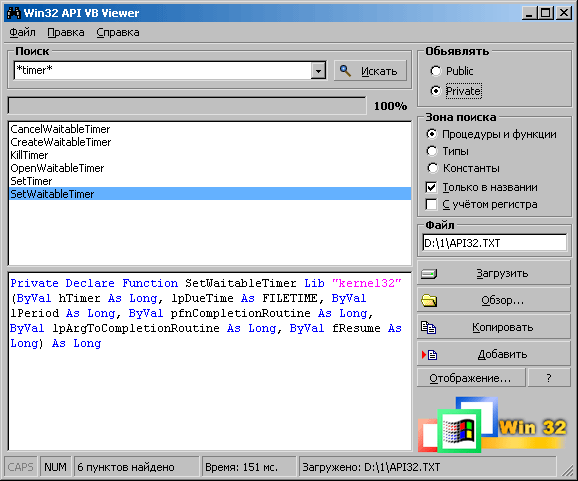578x481 pixels.
Task: Click the CAPS status bar indicator
Action: pos(20,467)
